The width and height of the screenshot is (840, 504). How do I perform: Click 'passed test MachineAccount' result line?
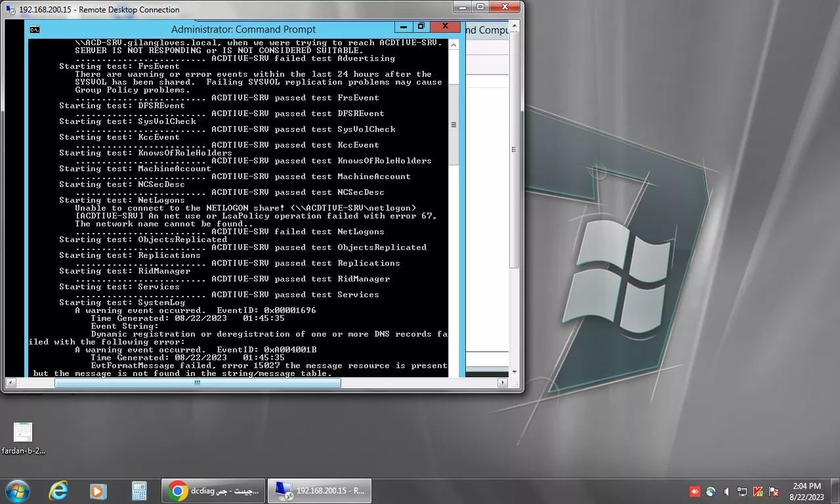pyautogui.click(x=243, y=177)
